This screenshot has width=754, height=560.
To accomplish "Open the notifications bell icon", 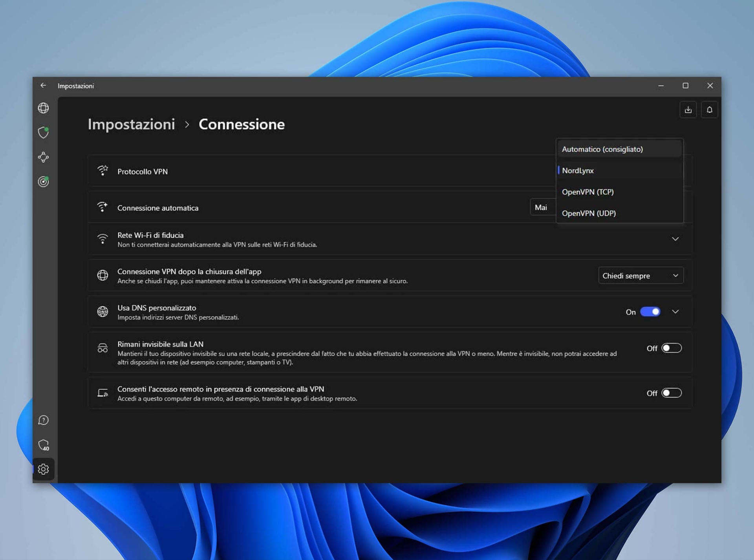I will (x=709, y=110).
